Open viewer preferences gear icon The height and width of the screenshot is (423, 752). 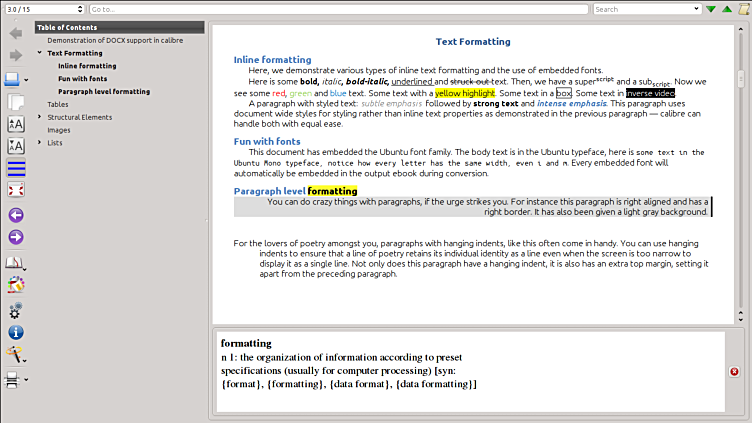tap(16, 310)
